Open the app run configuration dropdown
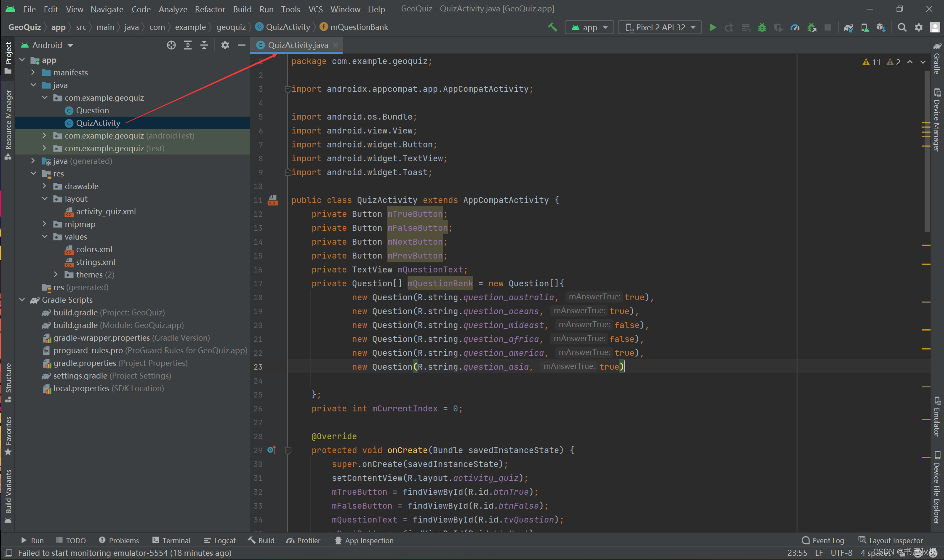The image size is (944, 560). point(589,27)
